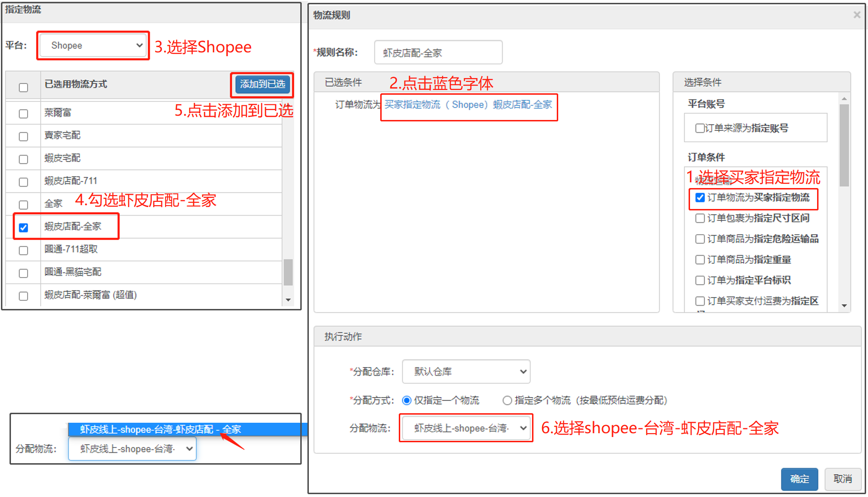Check 订单包裹为指定尺寸区间 checkbox

700,219
